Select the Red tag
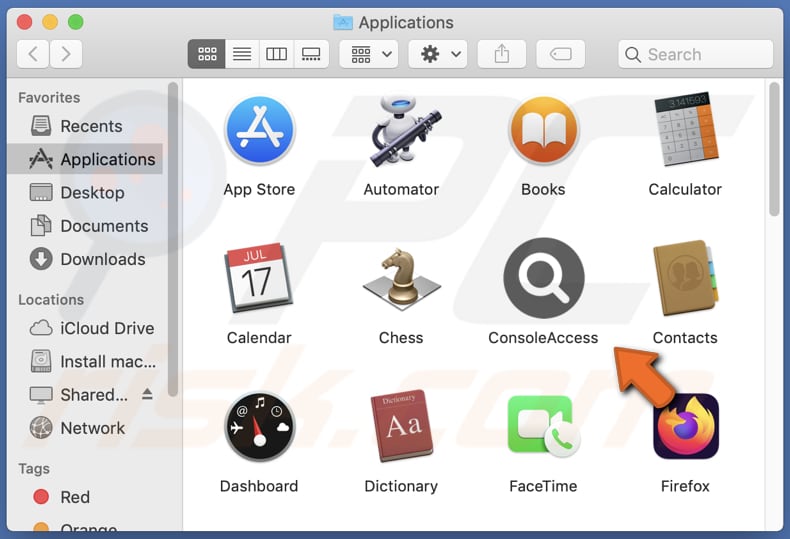Screen dimensions: 790x539 [85, 497]
